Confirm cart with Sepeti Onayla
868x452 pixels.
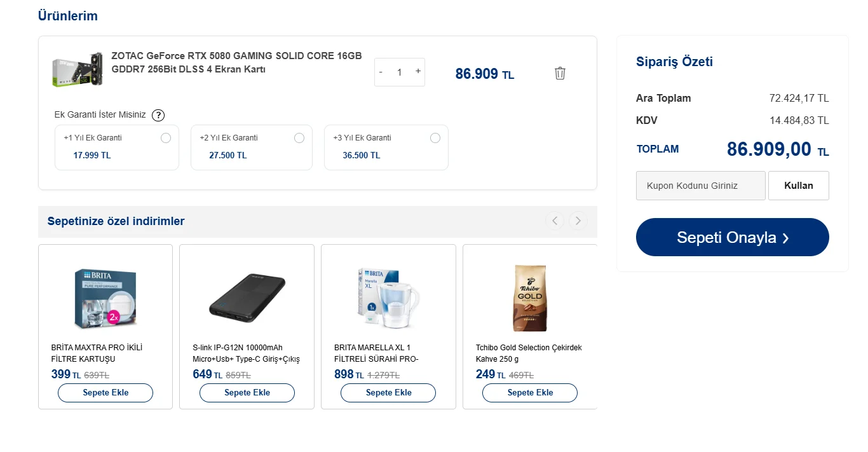coord(733,237)
